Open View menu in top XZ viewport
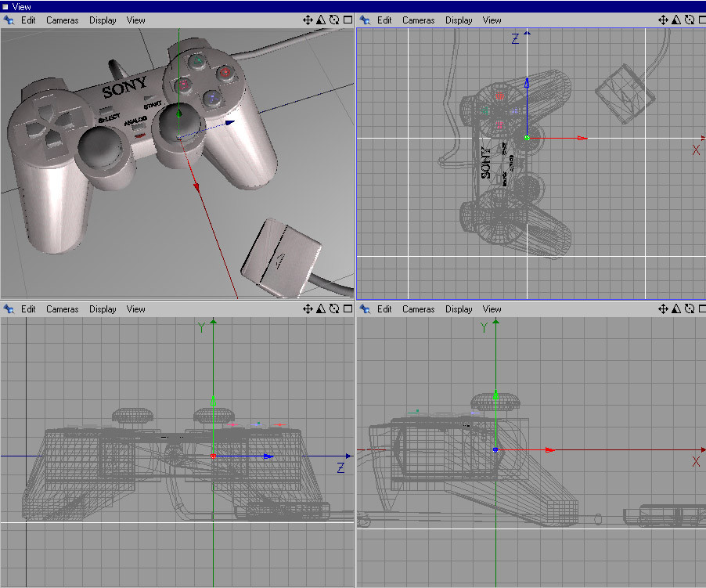 tap(492, 20)
